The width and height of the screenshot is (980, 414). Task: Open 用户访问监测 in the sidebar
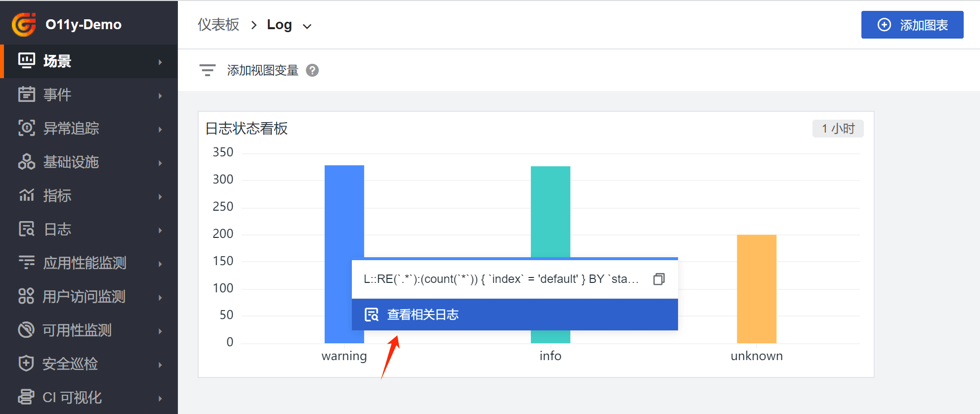pyautogui.click(x=84, y=296)
